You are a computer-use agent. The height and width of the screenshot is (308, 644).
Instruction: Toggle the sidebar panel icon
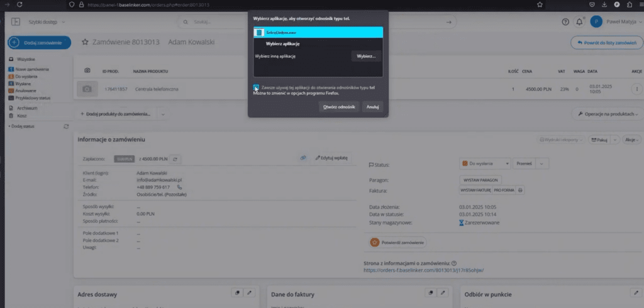16,22
